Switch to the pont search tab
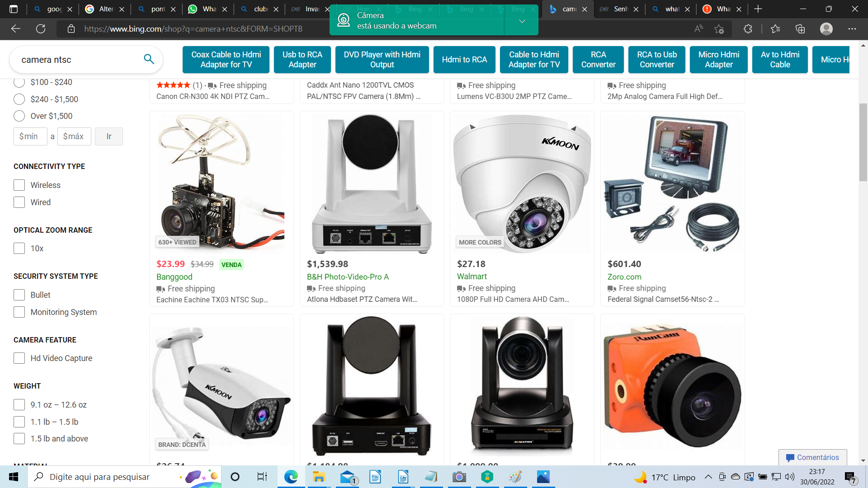This screenshot has height=488, width=868. (x=157, y=9)
